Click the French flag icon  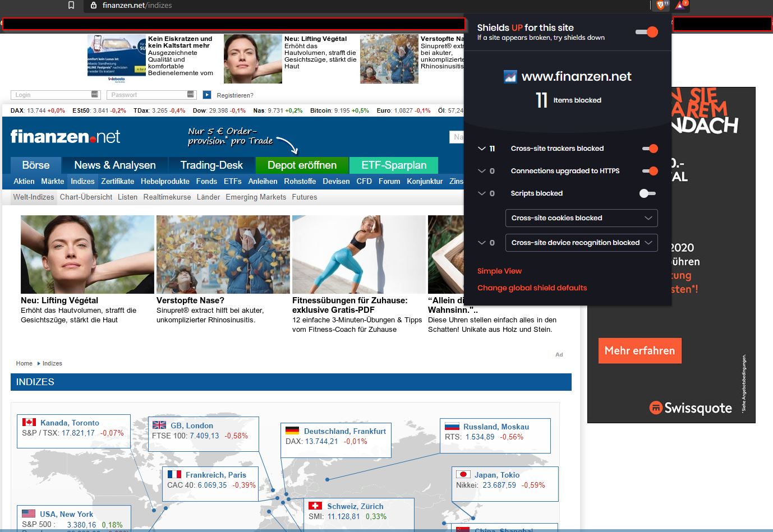174,474
